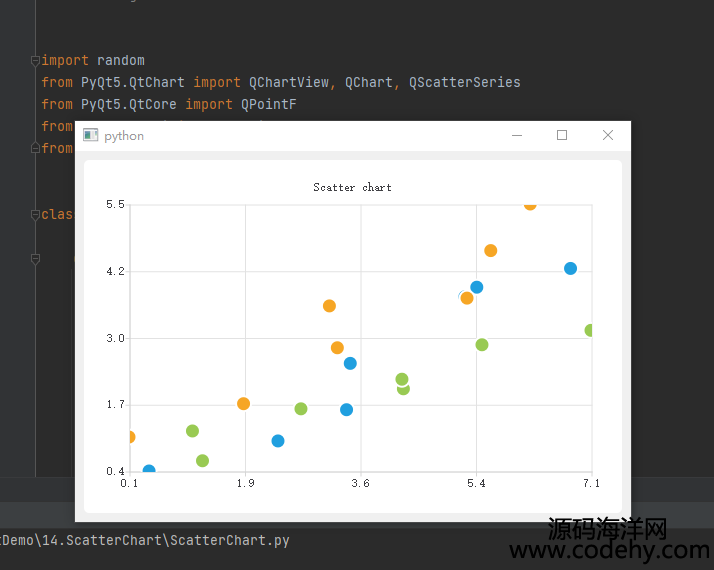Image resolution: width=714 pixels, height=570 pixels.
Task: Click the 'Scatter chart' title text
Action: point(352,187)
